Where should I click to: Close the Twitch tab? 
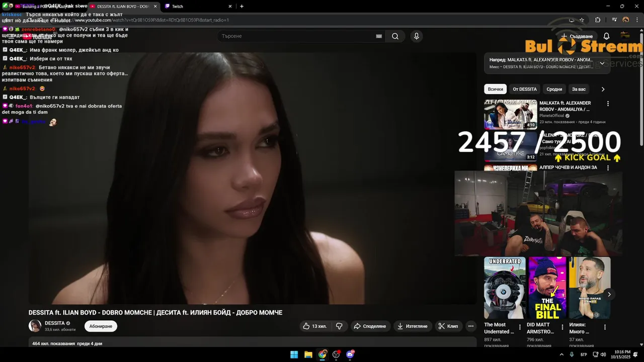coord(230,7)
